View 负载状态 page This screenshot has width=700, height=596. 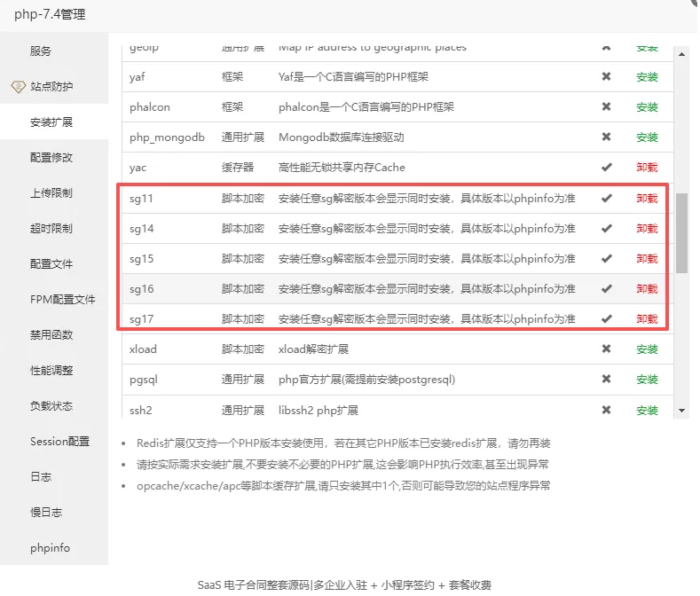tap(51, 406)
